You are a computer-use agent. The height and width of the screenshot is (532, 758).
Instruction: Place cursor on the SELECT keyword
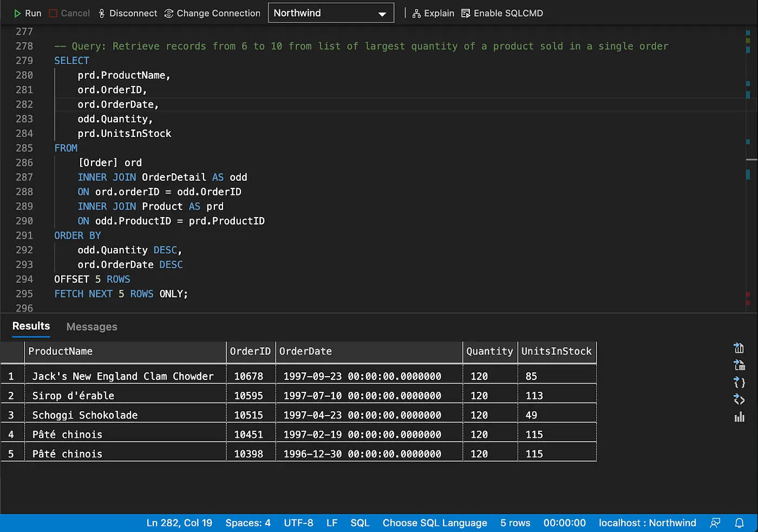tap(71, 61)
